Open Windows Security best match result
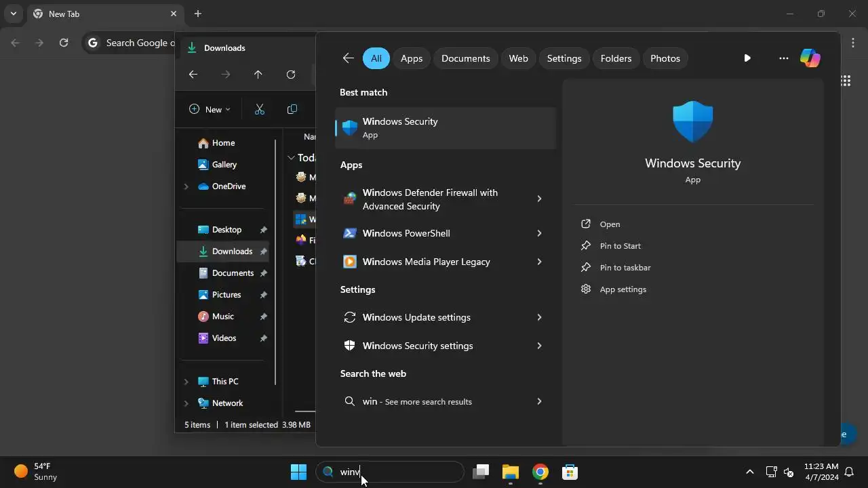 pos(446,127)
